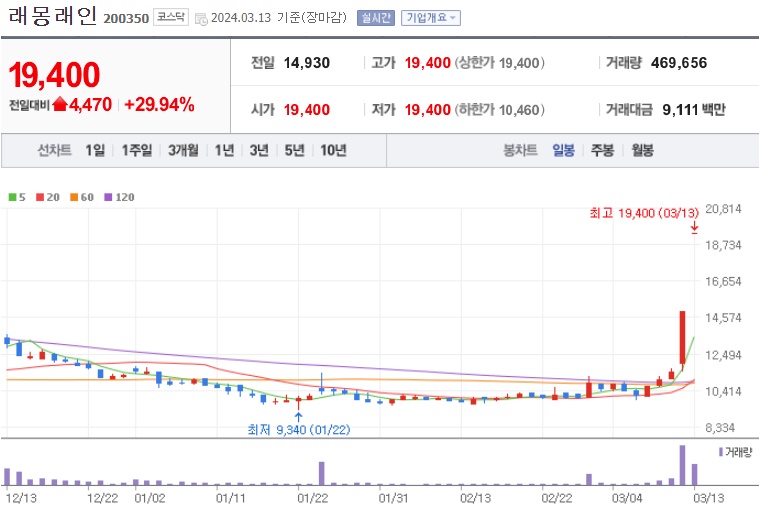
Task: Click the large current price 19,400
Action: pos(54,75)
